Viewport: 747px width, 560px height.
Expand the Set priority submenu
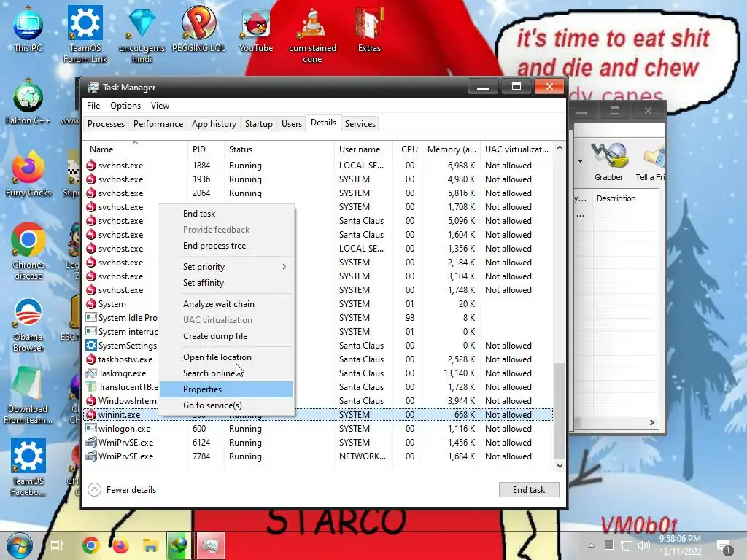226,267
